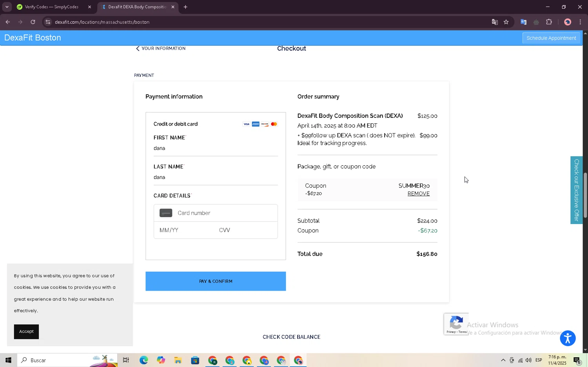Show hidden system tray icons

pos(503,360)
